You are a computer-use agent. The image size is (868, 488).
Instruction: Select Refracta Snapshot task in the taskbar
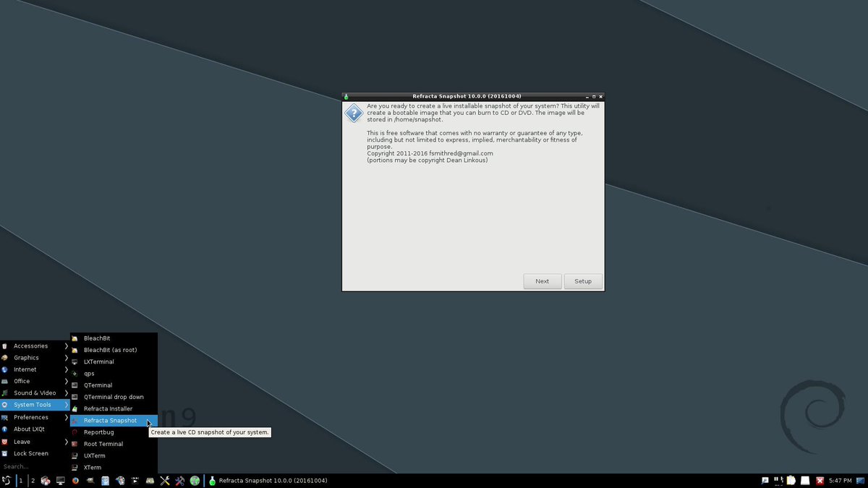click(x=268, y=481)
